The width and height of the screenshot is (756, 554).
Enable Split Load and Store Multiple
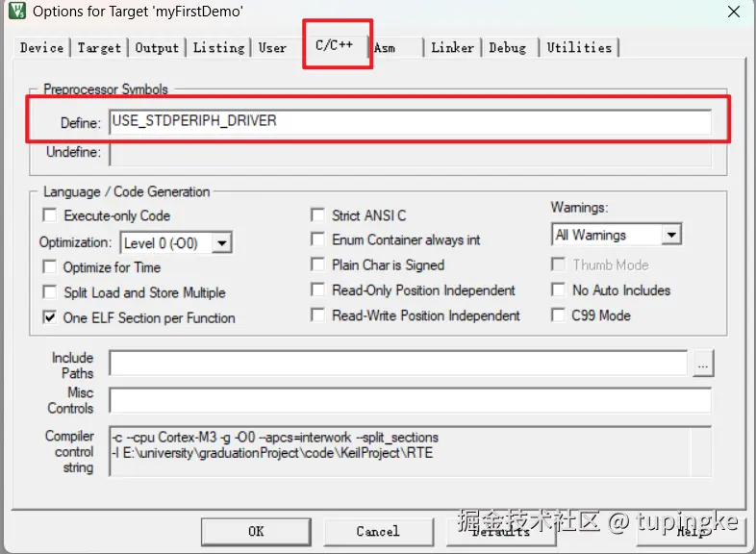pyautogui.click(x=50, y=292)
